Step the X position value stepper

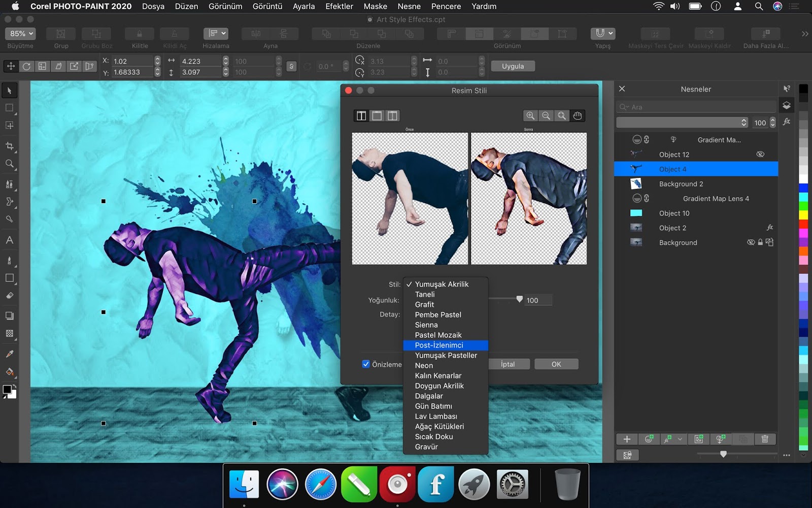point(157,61)
